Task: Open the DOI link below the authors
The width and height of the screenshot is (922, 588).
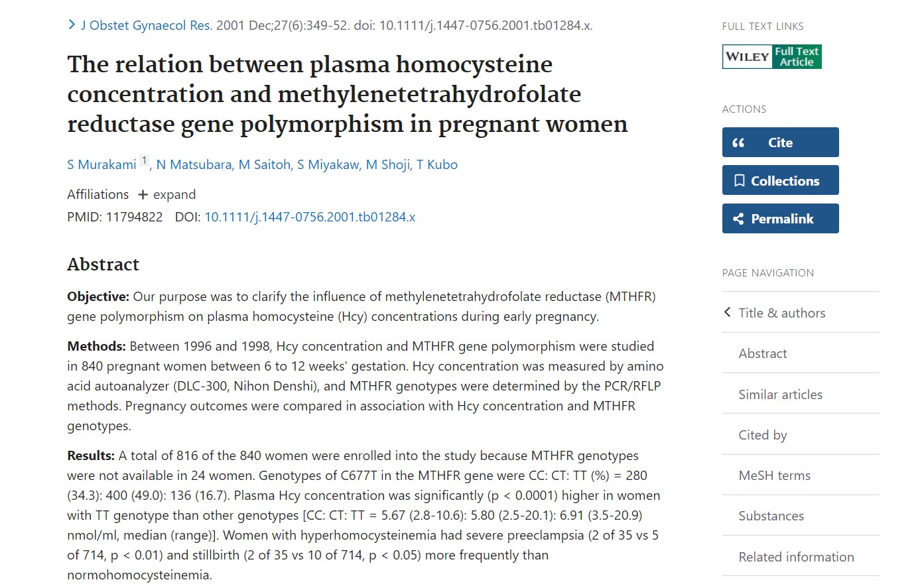Action: click(x=310, y=217)
